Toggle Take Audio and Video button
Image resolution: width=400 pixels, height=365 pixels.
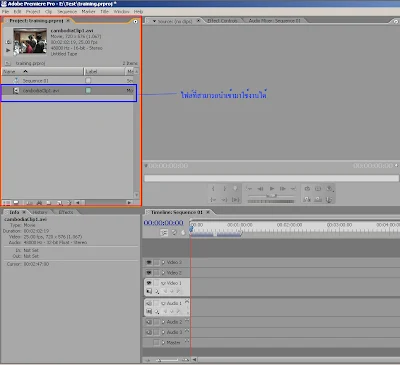(329, 200)
